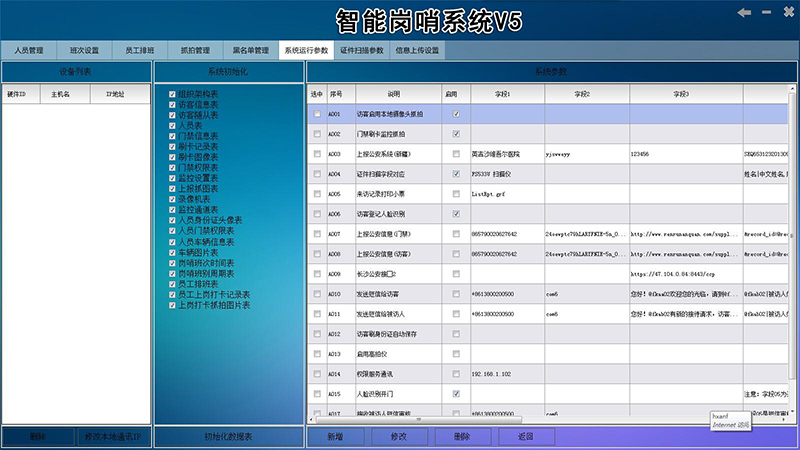800x450 pixels.
Task: Switch to the 班次设置 tab
Action: 85,50
